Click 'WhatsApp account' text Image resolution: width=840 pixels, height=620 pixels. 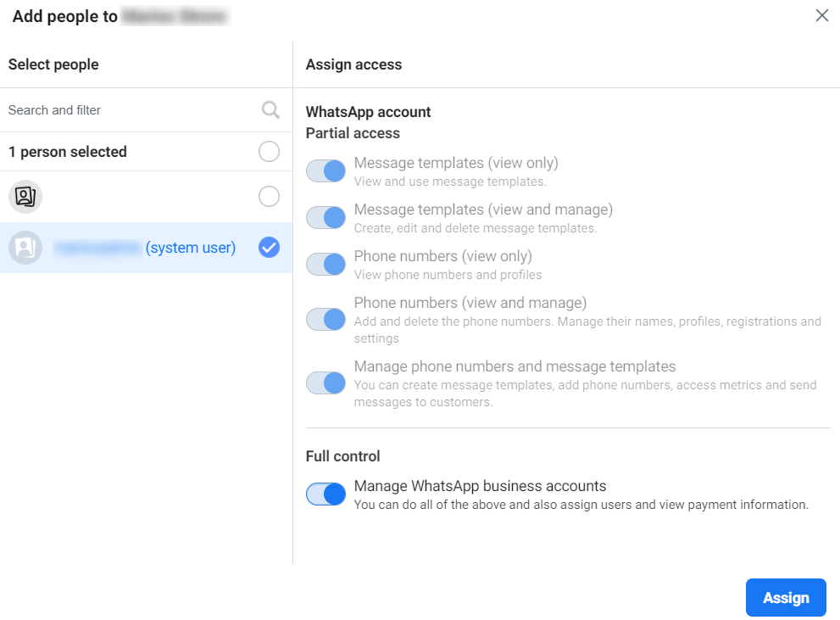(x=368, y=112)
